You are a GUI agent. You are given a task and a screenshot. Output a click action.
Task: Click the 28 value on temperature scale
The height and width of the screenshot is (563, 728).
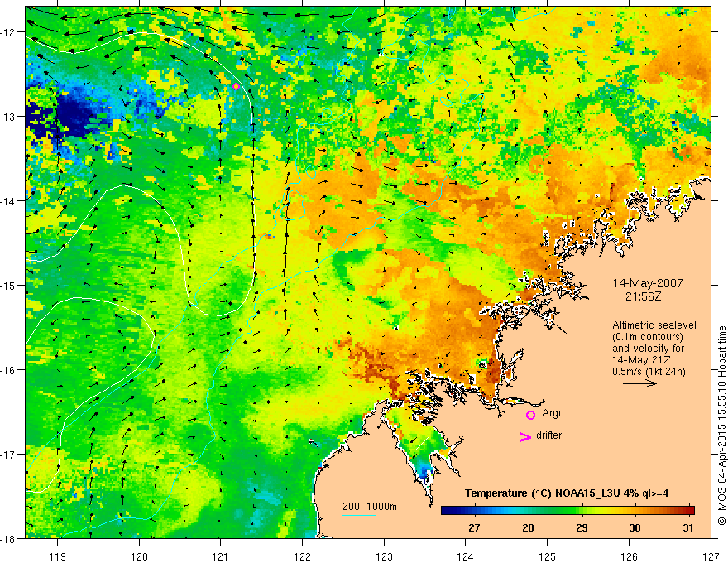tap(528, 527)
